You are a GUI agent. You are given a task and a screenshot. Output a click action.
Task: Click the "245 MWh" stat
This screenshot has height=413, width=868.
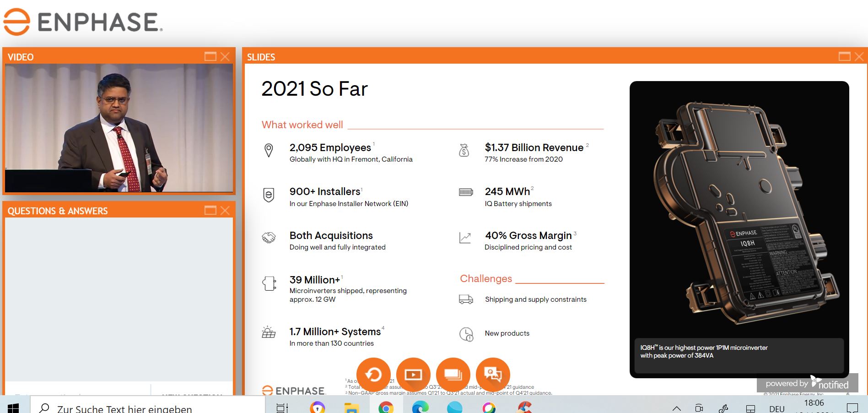coord(507,191)
